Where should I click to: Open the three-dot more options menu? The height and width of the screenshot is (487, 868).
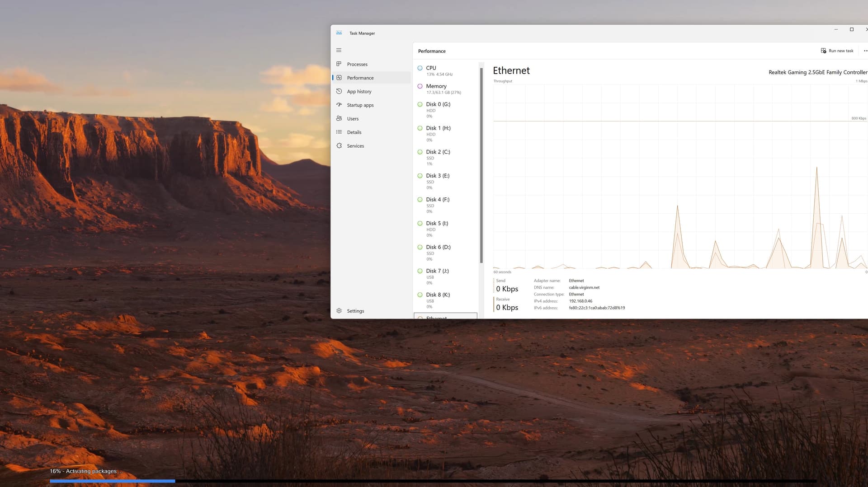pyautogui.click(x=865, y=51)
